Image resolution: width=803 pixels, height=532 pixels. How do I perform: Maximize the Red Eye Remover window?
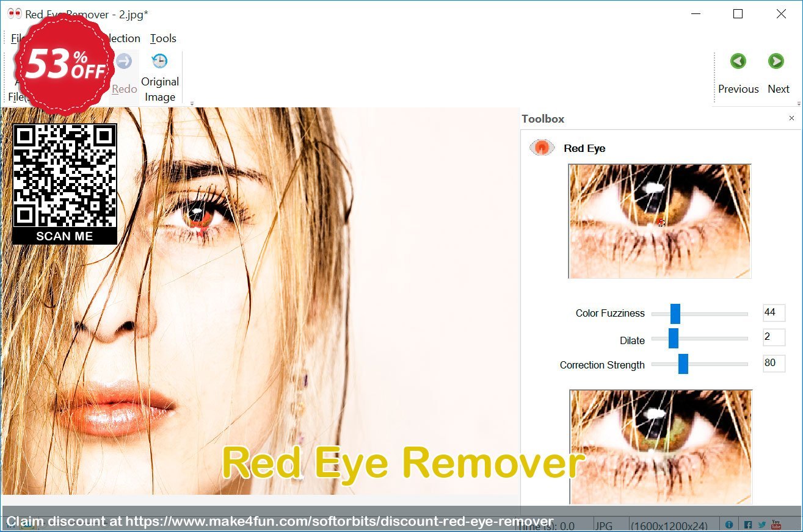tap(738, 14)
